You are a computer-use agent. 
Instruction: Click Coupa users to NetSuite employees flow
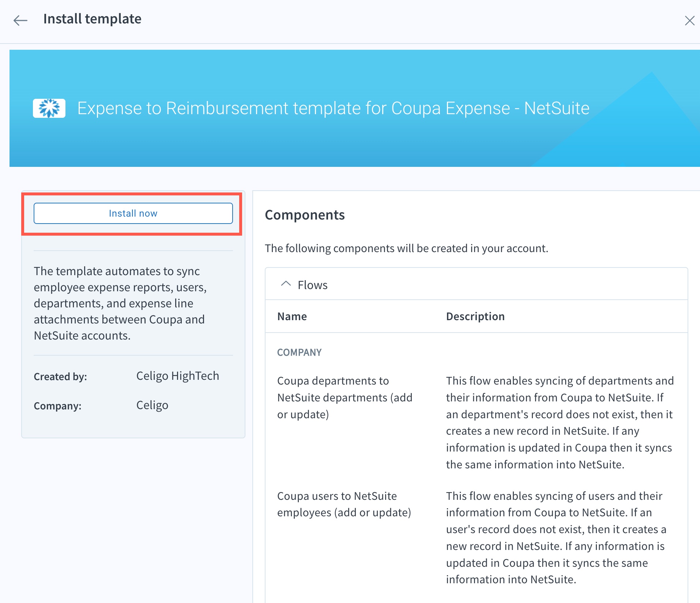pyautogui.click(x=344, y=504)
